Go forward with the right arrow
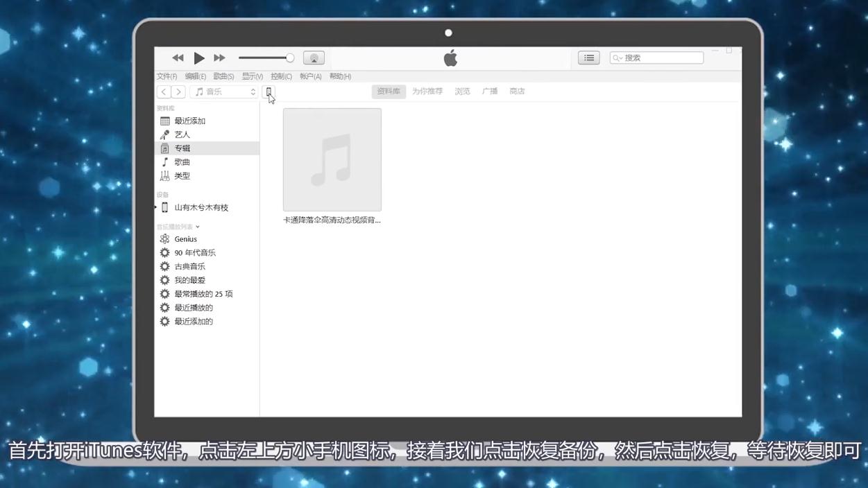The width and height of the screenshot is (868, 488). (178, 91)
